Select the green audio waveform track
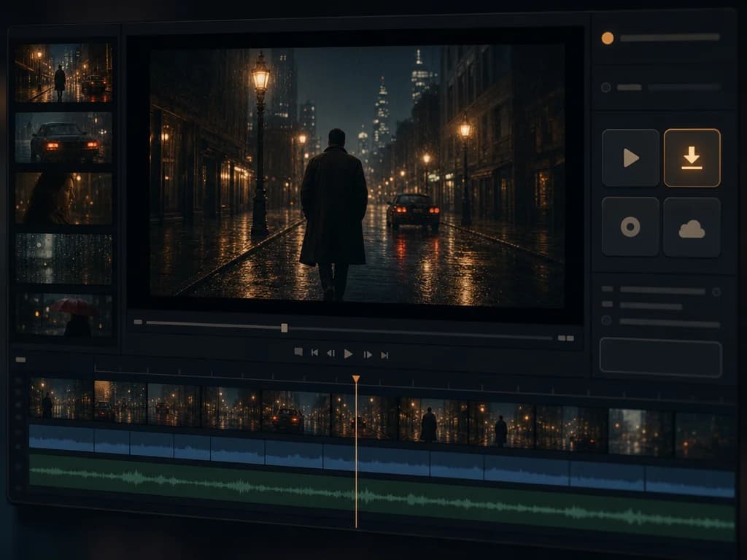 pyautogui.click(x=382, y=497)
